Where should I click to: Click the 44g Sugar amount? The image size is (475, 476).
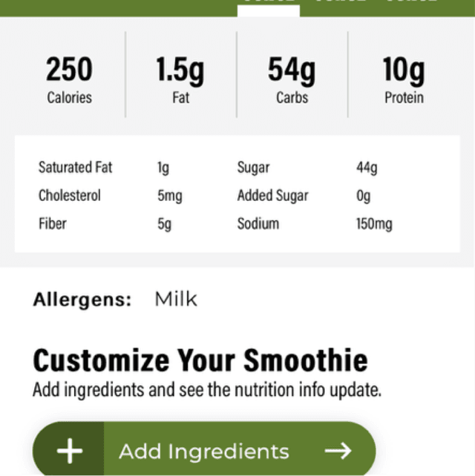click(367, 168)
